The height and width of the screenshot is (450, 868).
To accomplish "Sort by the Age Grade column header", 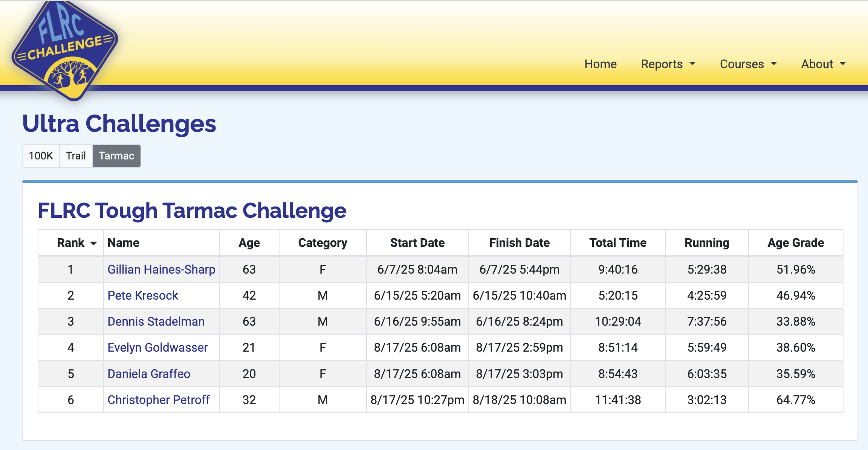I will click(x=795, y=243).
